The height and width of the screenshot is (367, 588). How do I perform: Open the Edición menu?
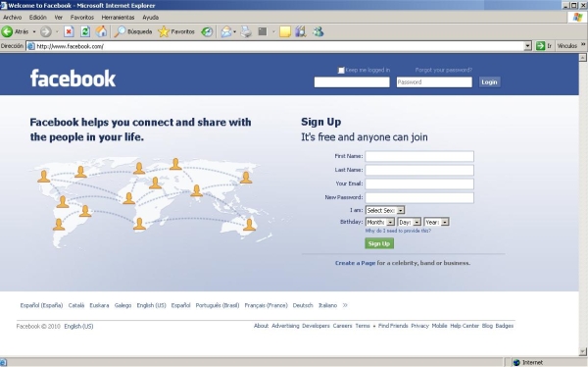click(x=38, y=18)
